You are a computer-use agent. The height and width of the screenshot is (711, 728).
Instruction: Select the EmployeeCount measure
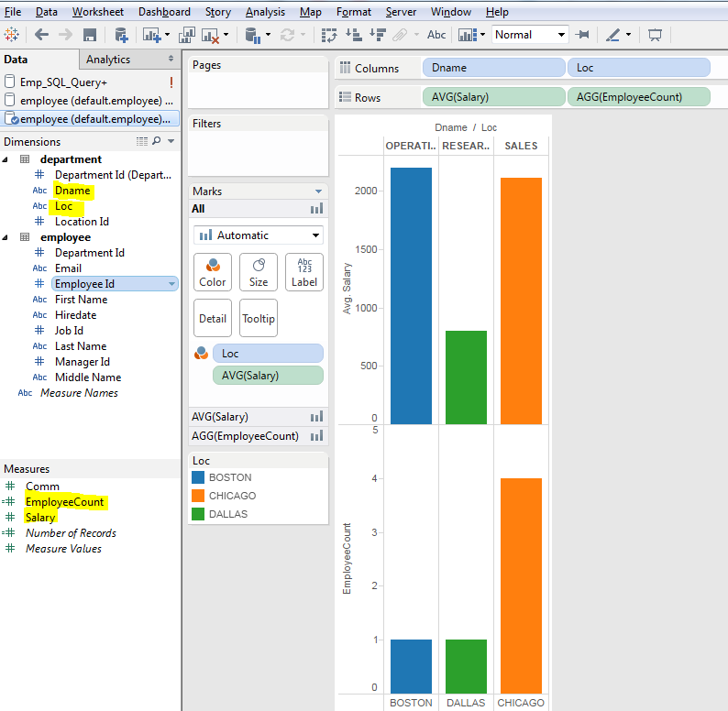[x=64, y=502]
